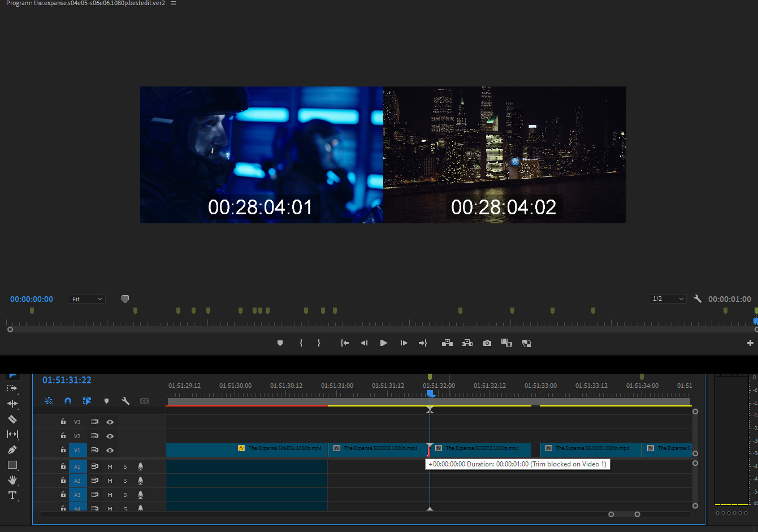Viewport: 758px width, 532px height.
Task: Hide track V3 with eye icon
Action: (110, 422)
